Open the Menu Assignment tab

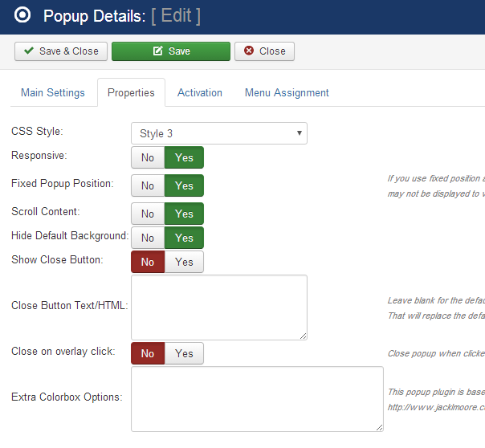click(287, 92)
